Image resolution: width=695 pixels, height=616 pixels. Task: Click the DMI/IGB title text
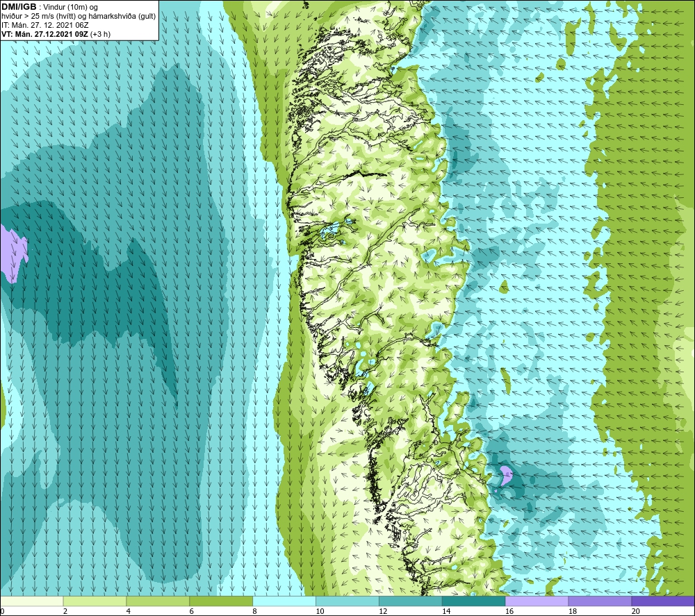pyautogui.click(x=19, y=7)
